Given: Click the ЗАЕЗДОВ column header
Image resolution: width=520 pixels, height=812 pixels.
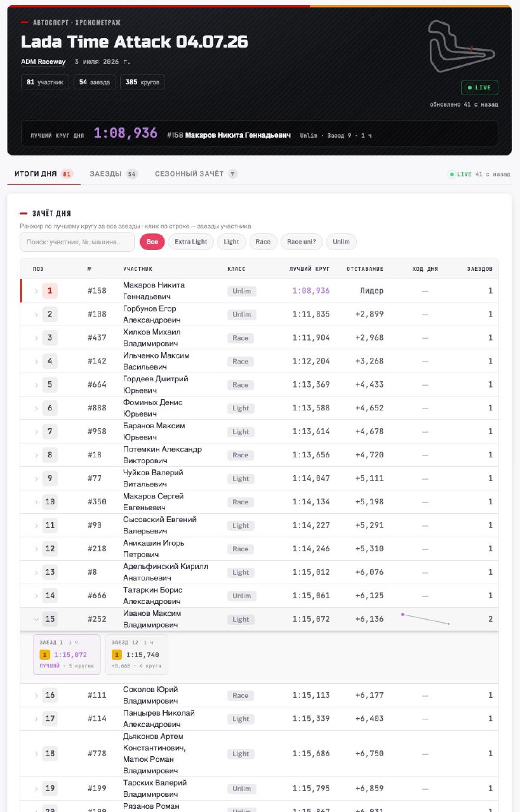Looking at the screenshot, I should (x=480, y=269).
